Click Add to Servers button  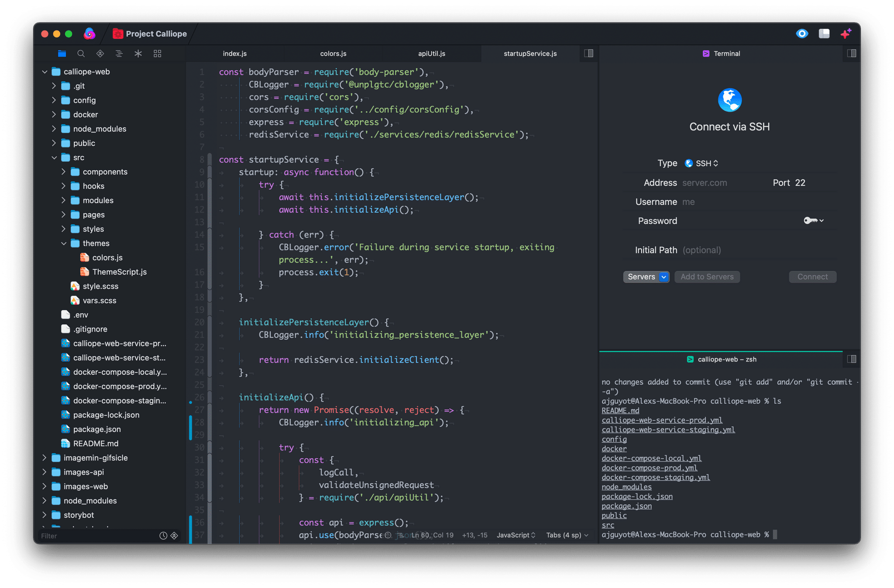707,277
